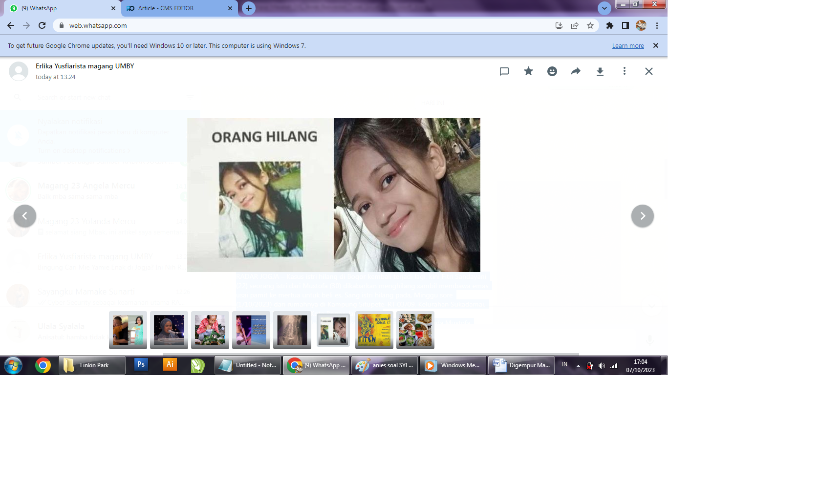Viewport: 820px width, 504px height.
Task: Share this page from the address bar
Action: 575,25
